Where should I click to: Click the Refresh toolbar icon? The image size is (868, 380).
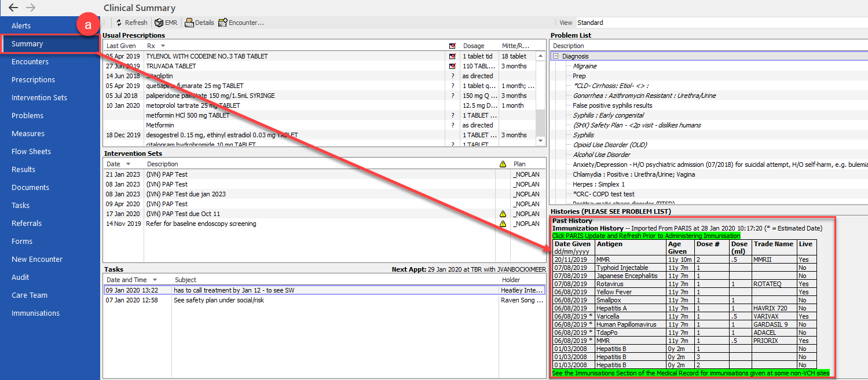pyautogui.click(x=119, y=23)
